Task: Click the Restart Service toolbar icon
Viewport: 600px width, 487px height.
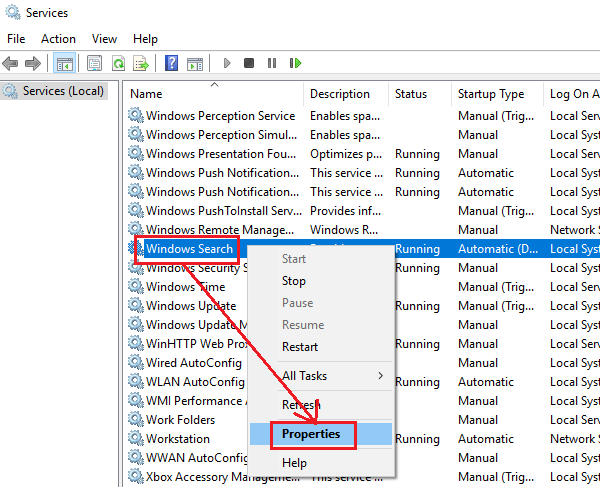Action: click(295, 63)
